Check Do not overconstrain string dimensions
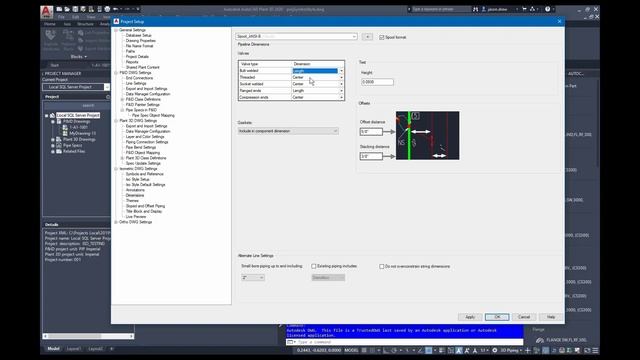Viewport: 640px width, 360px height. click(x=382, y=266)
